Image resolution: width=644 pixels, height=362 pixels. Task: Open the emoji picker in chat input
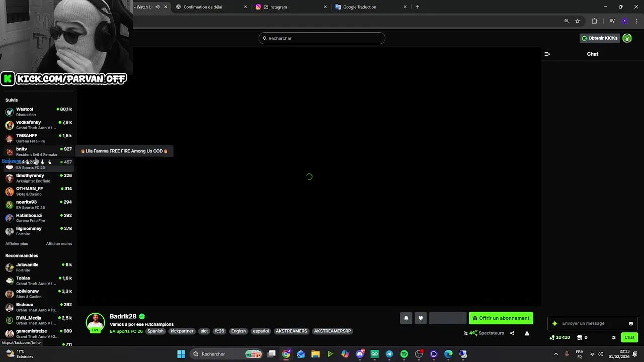click(631, 323)
